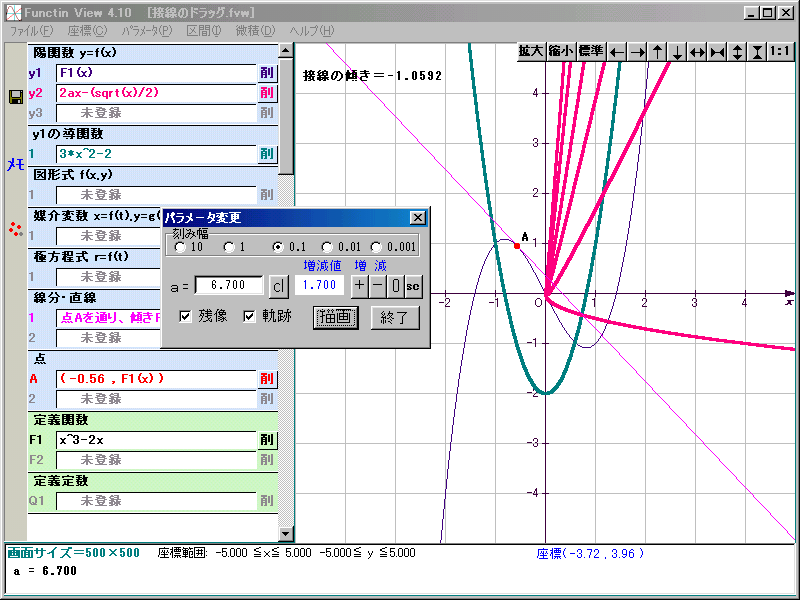Delete y2 function with its 削 button
Viewport: 800px width, 600px height.
click(267, 93)
